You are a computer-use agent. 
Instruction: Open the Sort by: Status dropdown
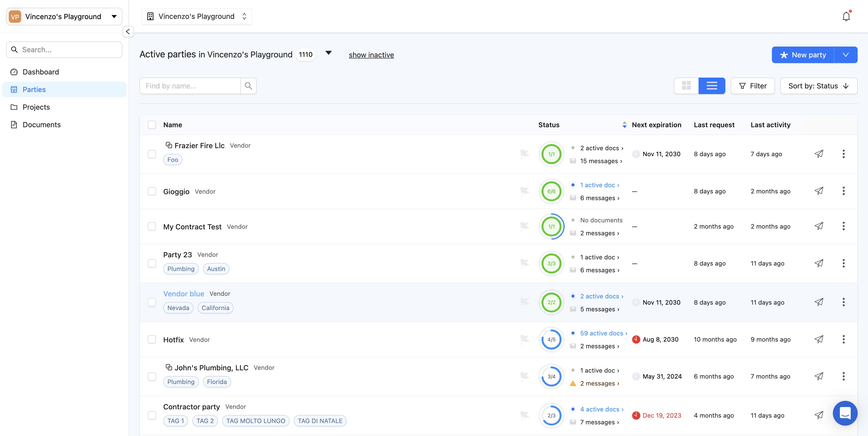tap(818, 86)
